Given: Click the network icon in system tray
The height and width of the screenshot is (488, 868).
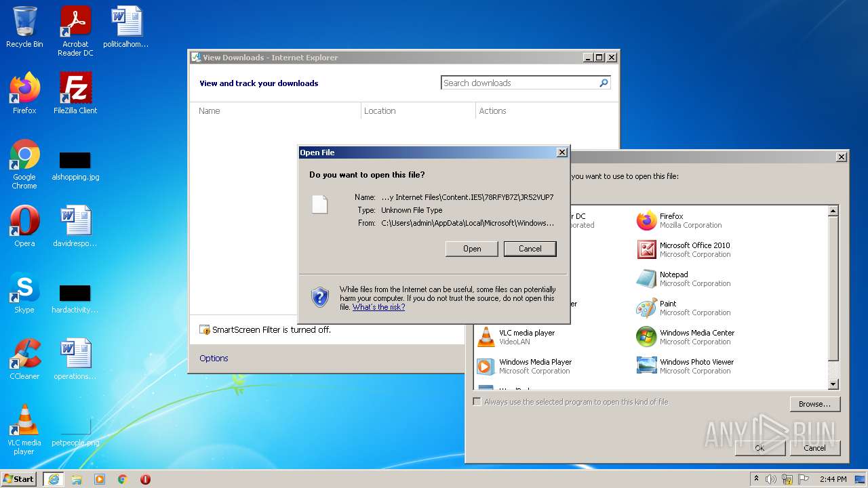Looking at the screenshot, I should tap(787, 479).
